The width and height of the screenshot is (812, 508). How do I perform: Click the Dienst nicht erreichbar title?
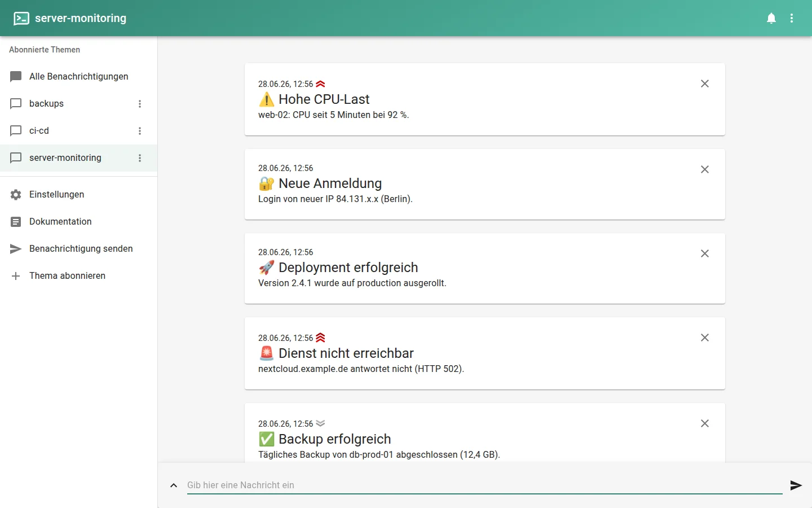(x=346, y=353)
